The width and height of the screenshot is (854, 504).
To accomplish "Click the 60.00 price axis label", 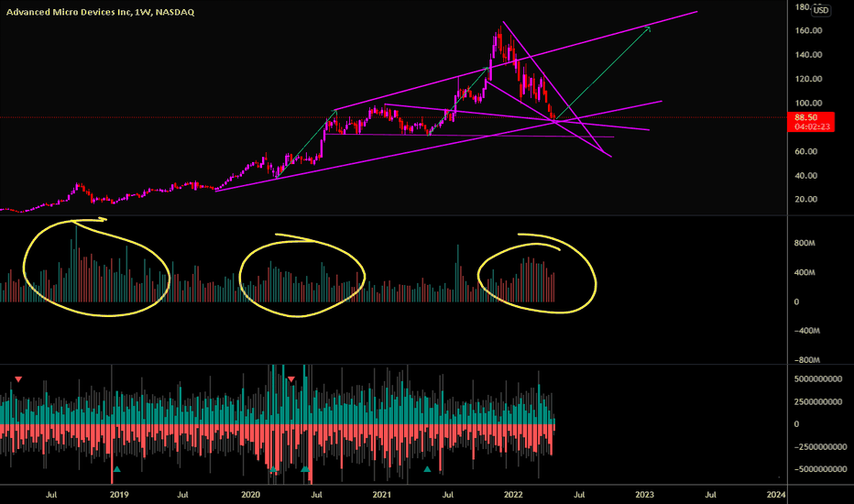I will tap(806, 151).
